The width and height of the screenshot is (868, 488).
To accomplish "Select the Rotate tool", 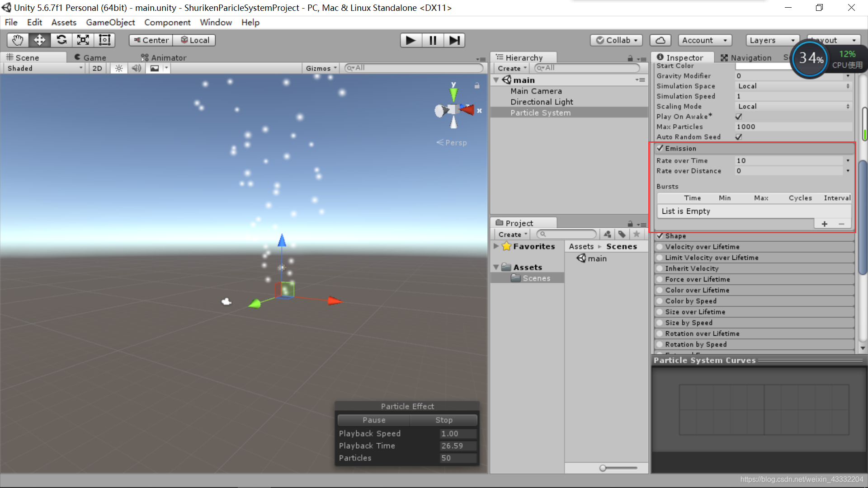I will pyautogui.click(x=61, y=40).
